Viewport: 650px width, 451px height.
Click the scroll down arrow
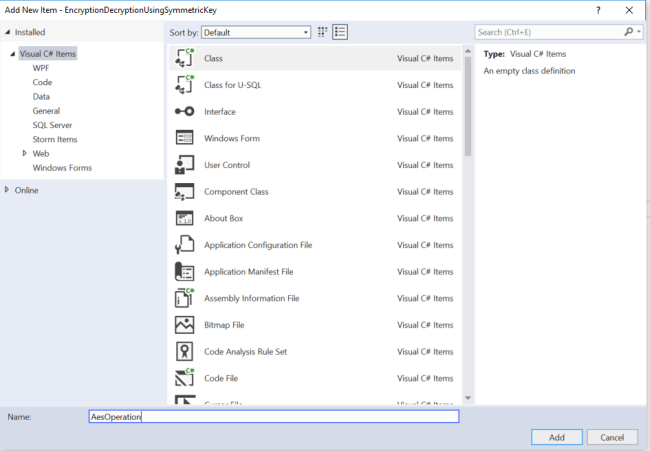[468, 398]
